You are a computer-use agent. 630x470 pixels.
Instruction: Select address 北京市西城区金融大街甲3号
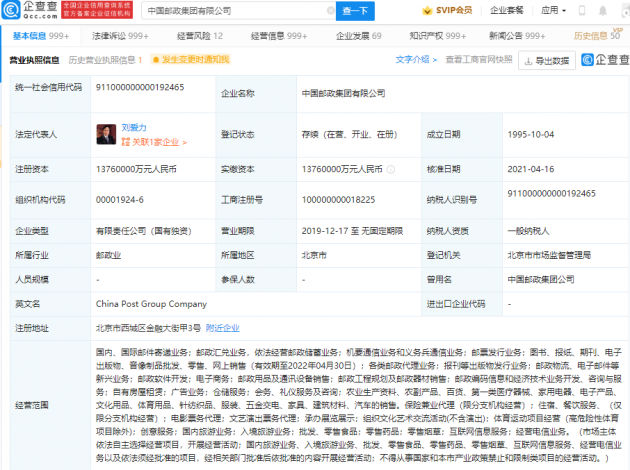point(148,328)
